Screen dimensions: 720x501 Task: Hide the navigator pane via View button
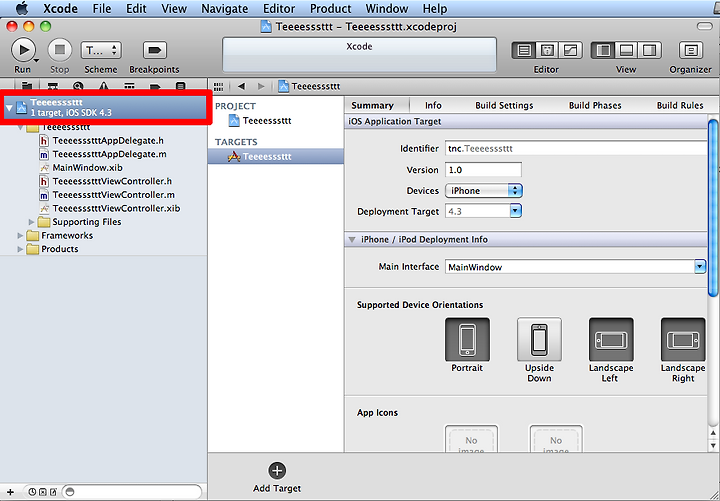[x=603, y=50]
